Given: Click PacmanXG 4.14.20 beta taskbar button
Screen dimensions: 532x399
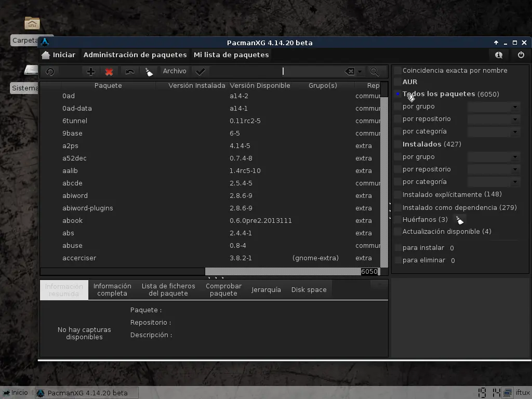Looking at the screenshot, I should tap(87, 393).
